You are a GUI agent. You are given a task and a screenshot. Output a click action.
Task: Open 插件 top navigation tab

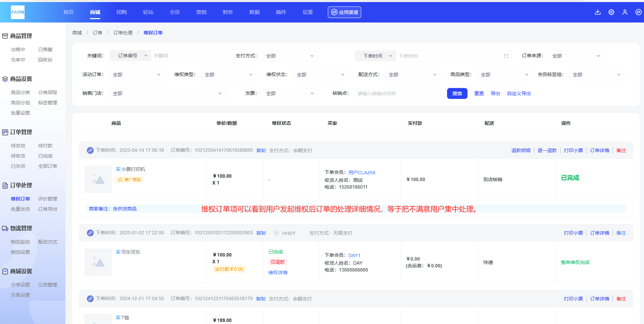pyautogui.click(x=281, y=12)
